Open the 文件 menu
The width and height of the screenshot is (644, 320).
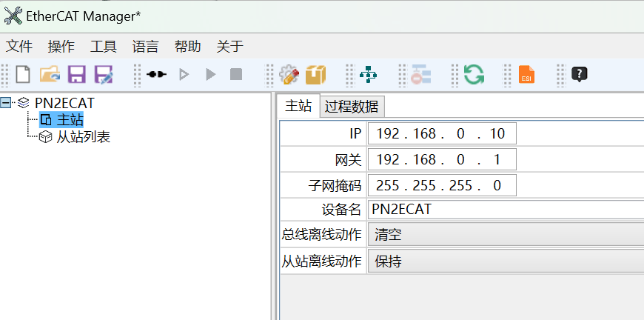click(x=19, y=47)
